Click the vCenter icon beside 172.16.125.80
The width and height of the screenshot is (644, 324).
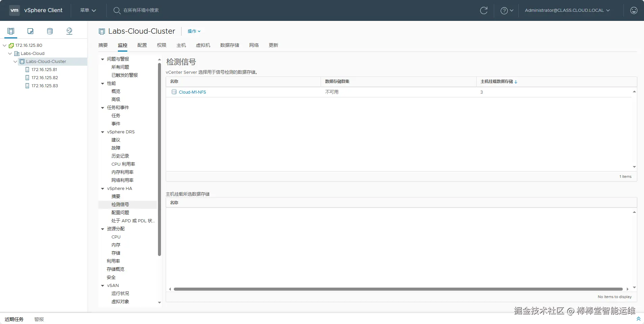(11, 45)
